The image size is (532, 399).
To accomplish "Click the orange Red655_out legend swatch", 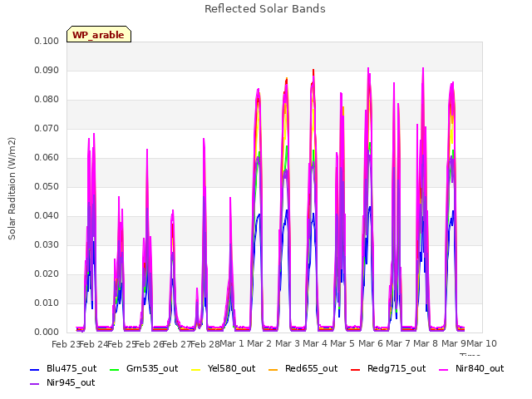I will pos(273,369).
